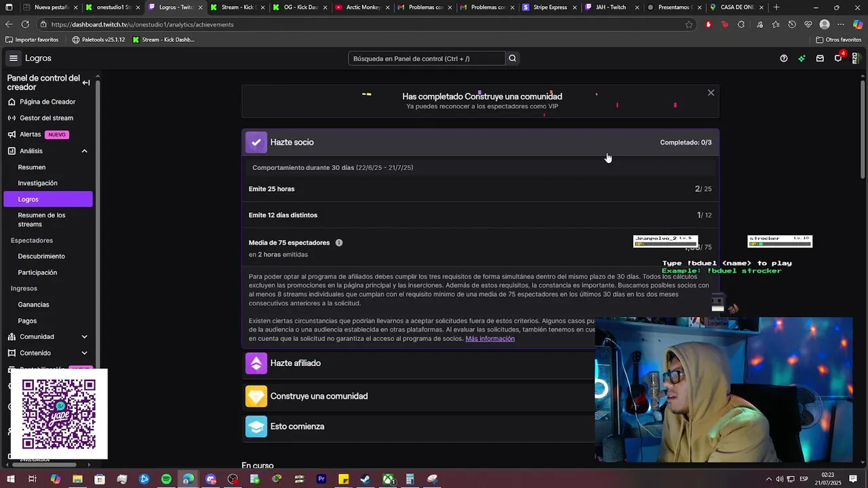Image resolution: width=868 pixels, height=488 pixels.
Task: Open Windows Start menu
Action: coord(9,479)
